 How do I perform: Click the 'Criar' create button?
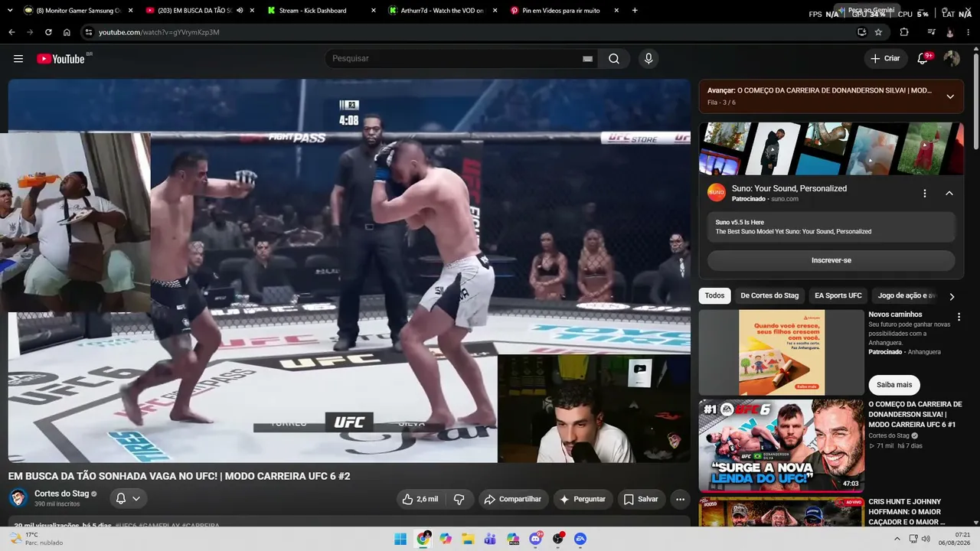[886, 58]
